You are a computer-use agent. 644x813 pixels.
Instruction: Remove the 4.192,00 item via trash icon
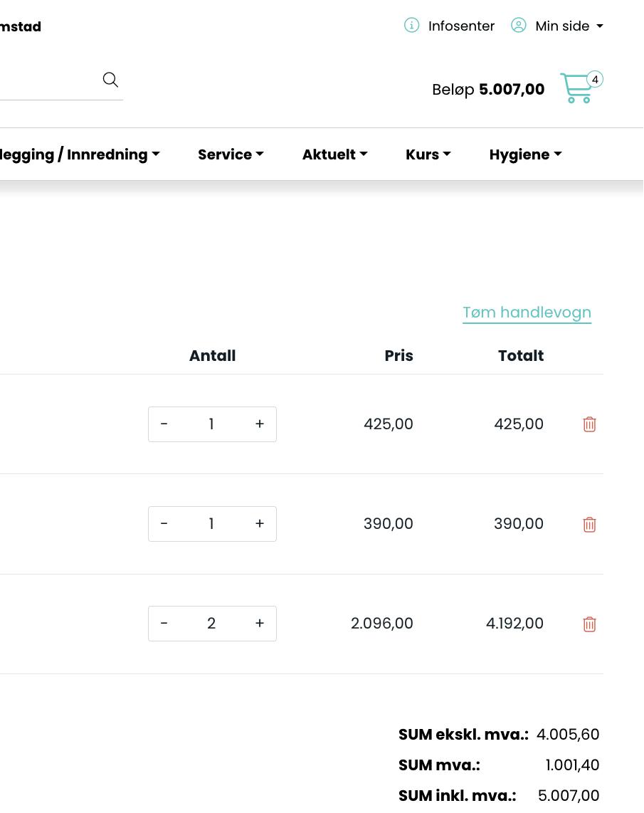[x=589, y=624]
